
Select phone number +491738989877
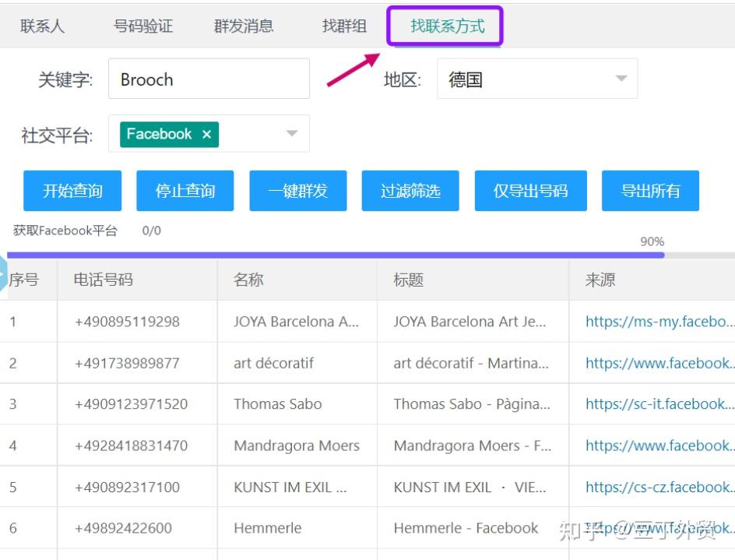point(127,362)
